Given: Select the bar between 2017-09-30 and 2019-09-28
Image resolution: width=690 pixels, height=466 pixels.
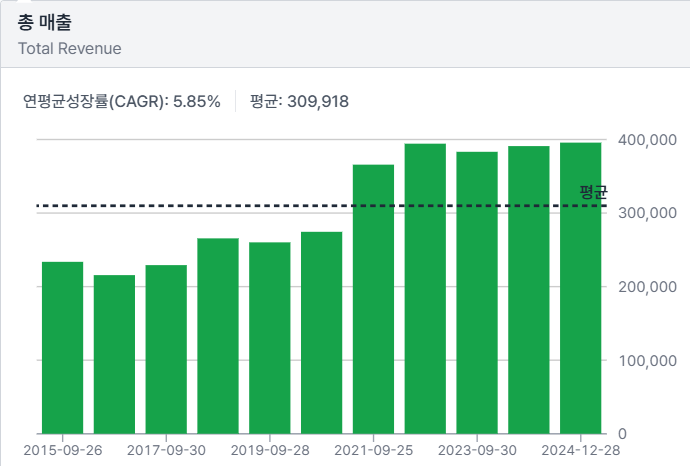Looking at the screenshot, I should coord(218,336).
